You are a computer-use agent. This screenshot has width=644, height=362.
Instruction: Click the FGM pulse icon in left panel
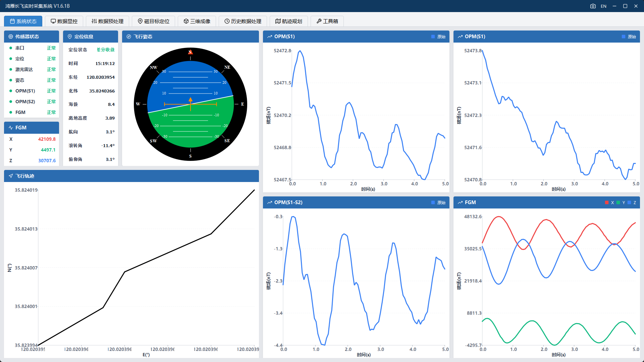[11, 128]
